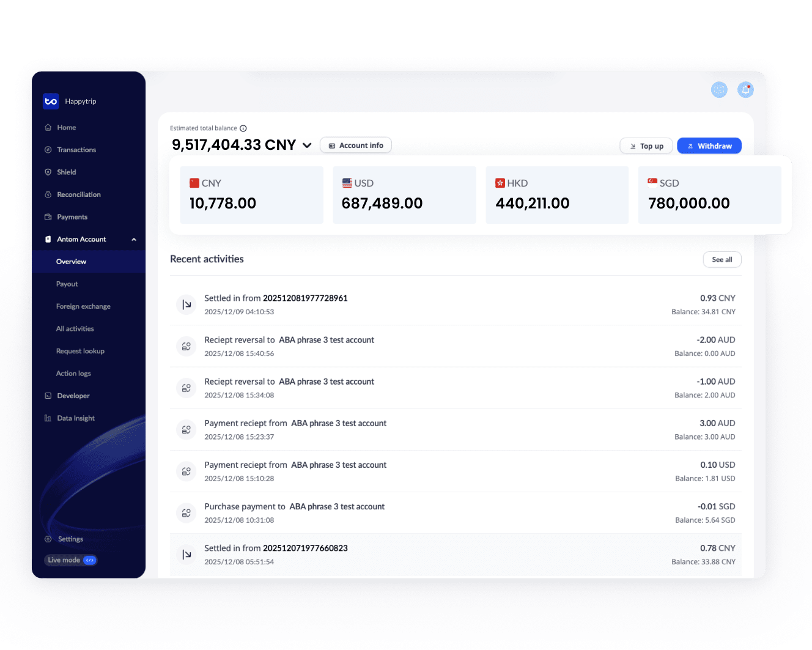Click the Top up button
Screen dimensions: 812x650
pyautogui.click(x=646, y=146)
